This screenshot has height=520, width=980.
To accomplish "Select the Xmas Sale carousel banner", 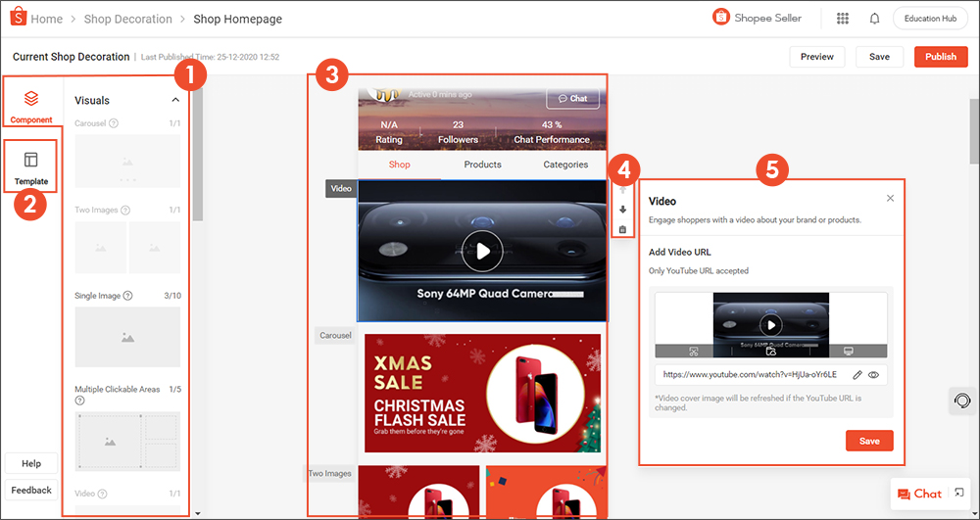I will click(x=482, y=394).
